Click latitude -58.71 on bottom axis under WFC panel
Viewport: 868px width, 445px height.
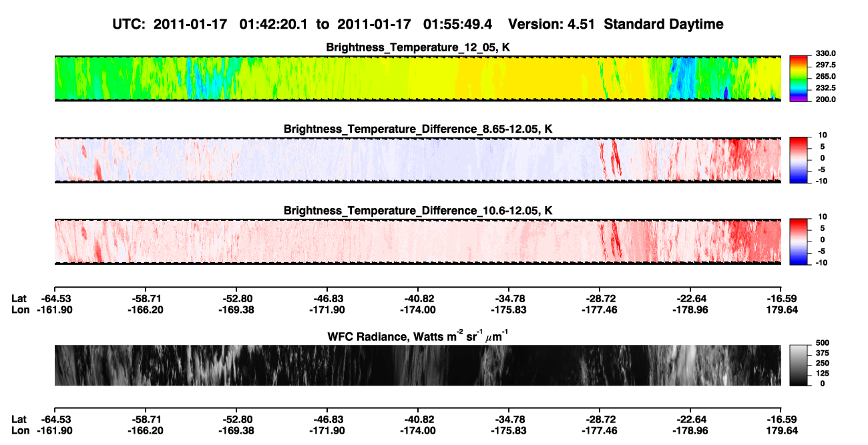coord(146,419)
